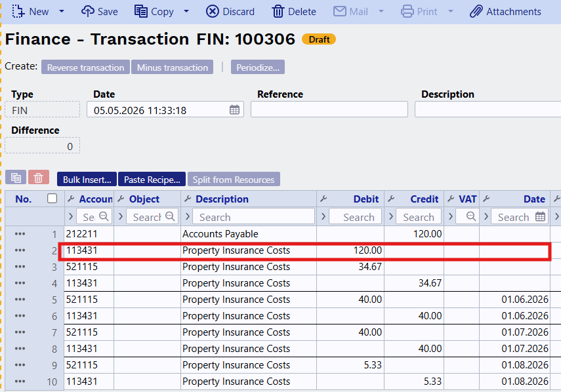This screenshot has height=392, width=561.
Task: Click the wrench icon beside Description column
Action: click(x=188, y=199)
